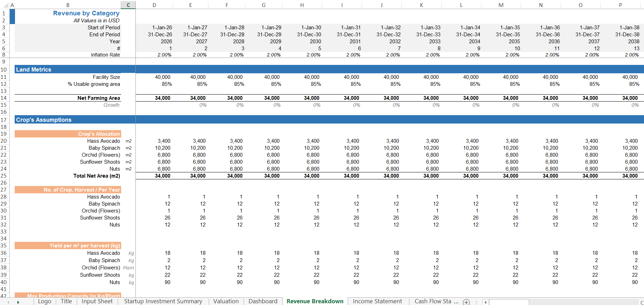644x305 pixels.
Task: Open the Cash Flow Statement tab
Action: click(433, 302)
